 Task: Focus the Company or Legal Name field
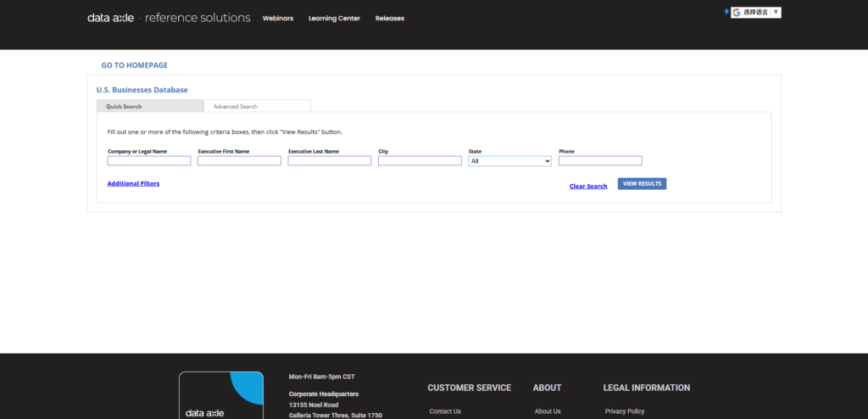coord(149,161)
